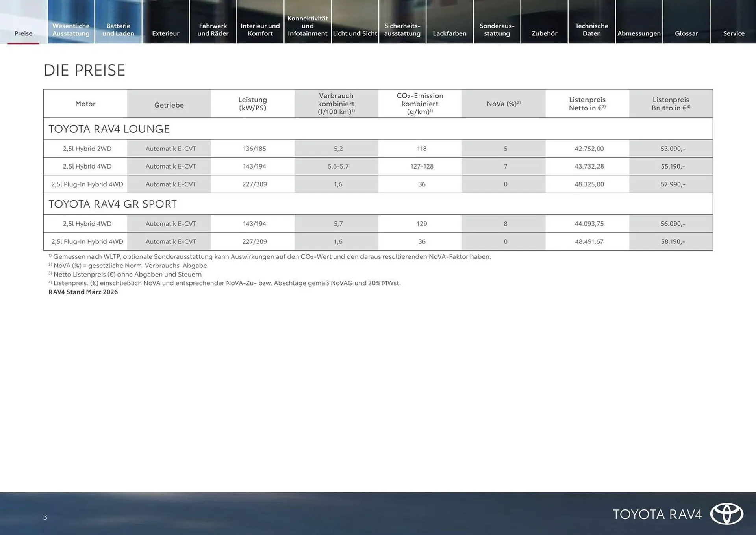Open the Glossar tab
756x535 pixels.
pos(686,33)
